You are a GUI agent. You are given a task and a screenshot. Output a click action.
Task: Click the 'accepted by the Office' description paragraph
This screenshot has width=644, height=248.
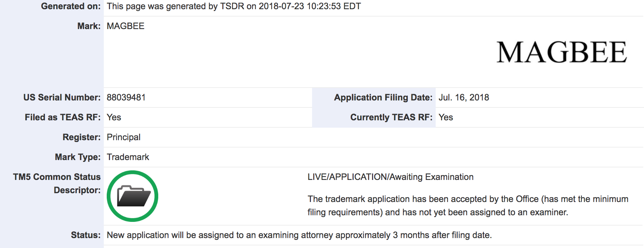[x=468, y=206]
